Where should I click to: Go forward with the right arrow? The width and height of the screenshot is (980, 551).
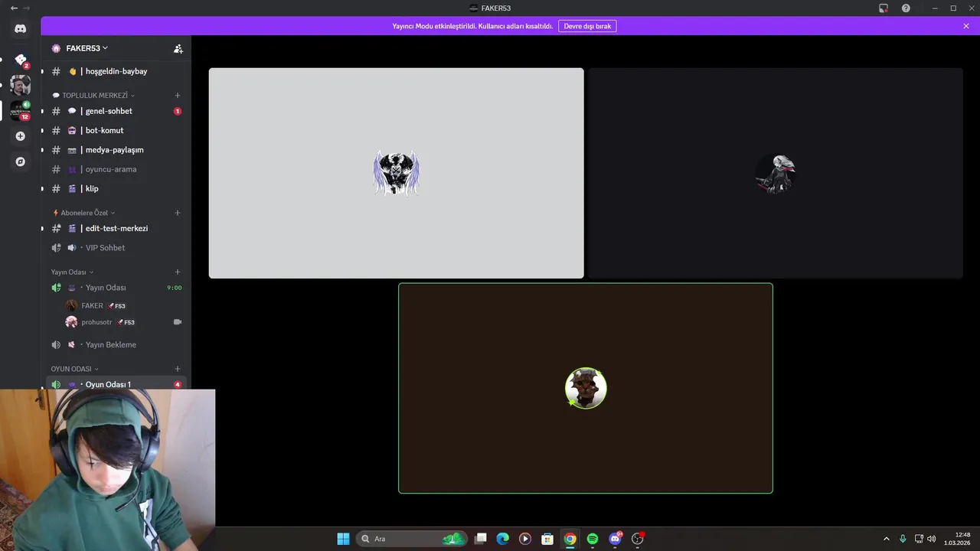pos(27,8)
